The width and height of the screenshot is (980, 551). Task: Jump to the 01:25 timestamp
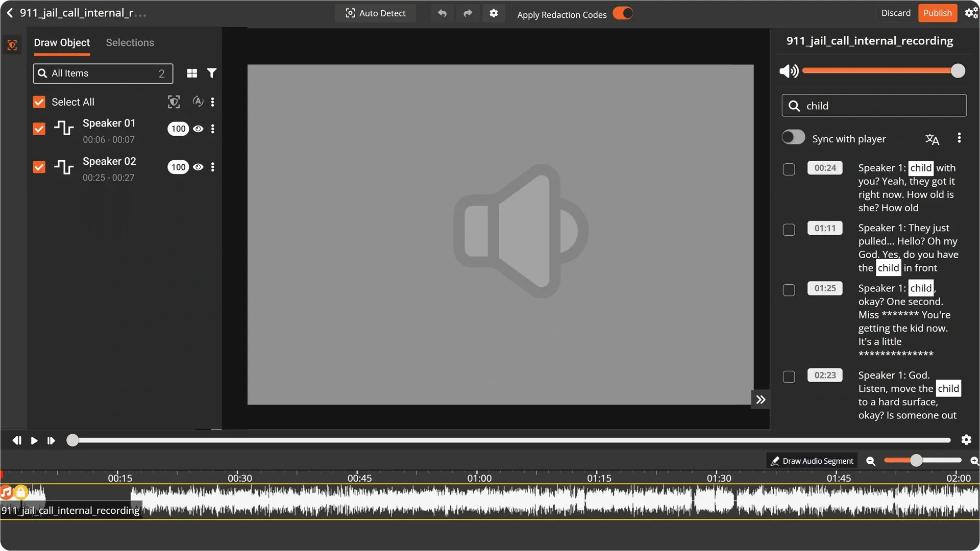[x=825, y=288]
